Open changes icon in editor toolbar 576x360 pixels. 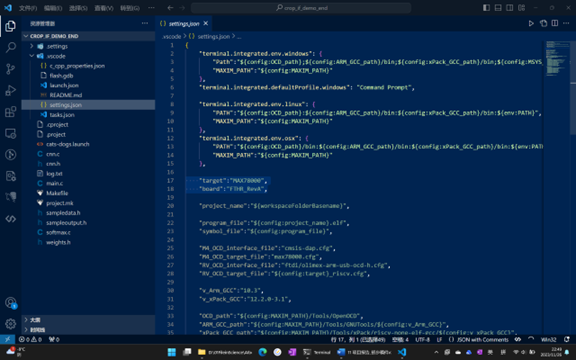543,24
